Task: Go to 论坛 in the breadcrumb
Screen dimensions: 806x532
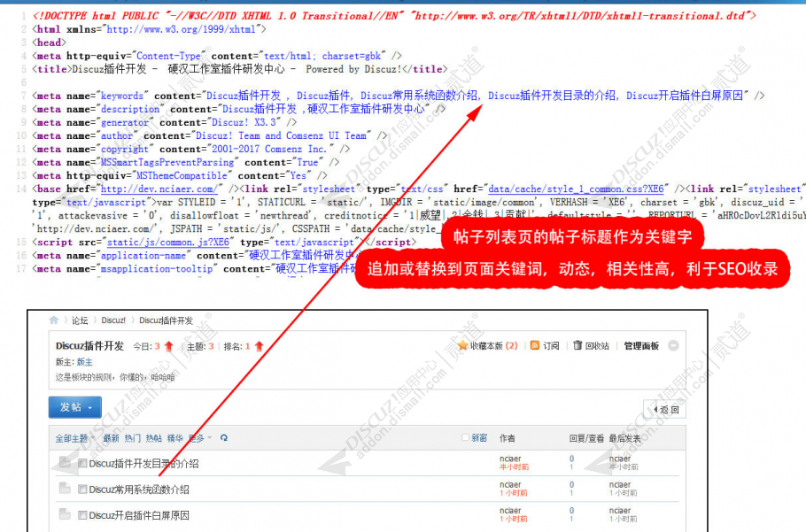Action: (80, 320)
